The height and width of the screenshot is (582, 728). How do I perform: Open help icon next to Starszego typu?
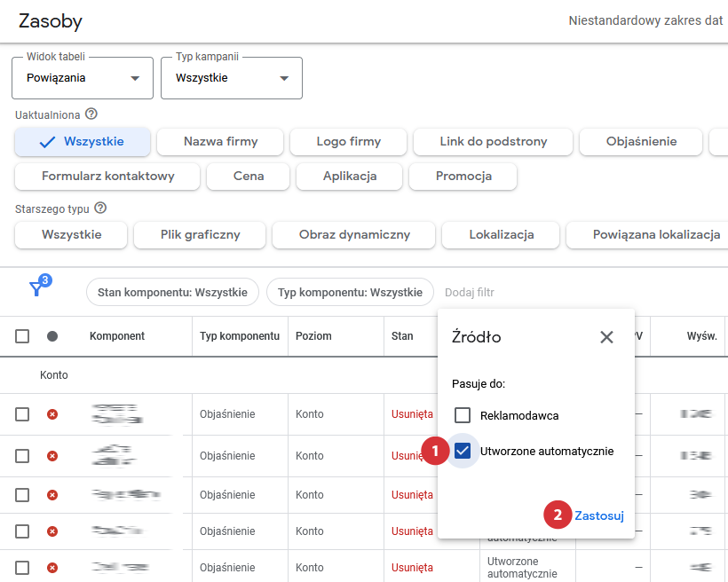(x=100, y=208)
